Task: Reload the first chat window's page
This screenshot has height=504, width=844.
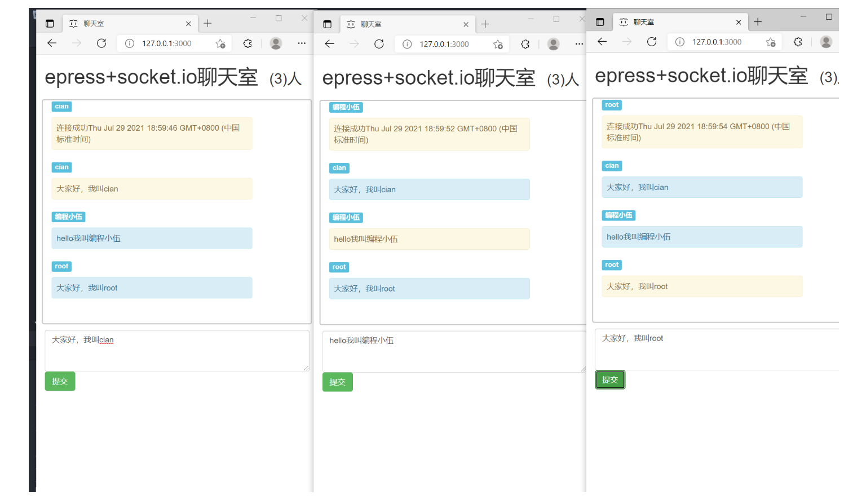Action: (x=101, y=43)
